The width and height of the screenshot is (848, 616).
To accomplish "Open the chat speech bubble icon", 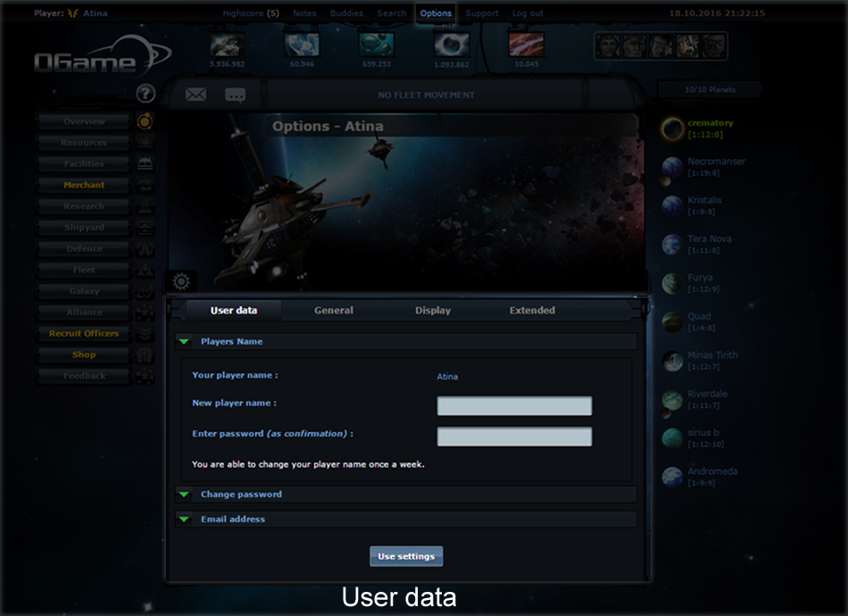I will click(236, 96).
